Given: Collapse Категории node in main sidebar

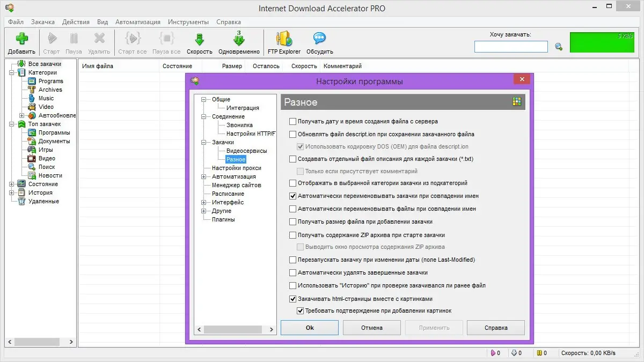Looking at the screenshot, I should [11, 72].
